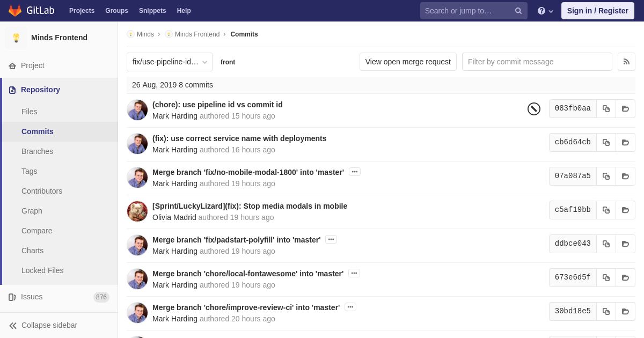Copy commit SHA ddbce043
This screenshot has width=644, height=338.
(x=606, y=244)
